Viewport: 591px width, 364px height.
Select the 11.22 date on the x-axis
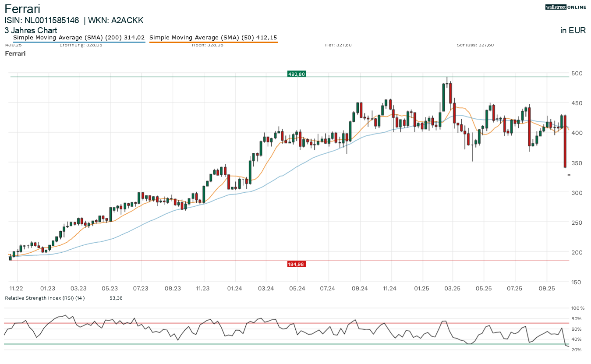point(17,288)
